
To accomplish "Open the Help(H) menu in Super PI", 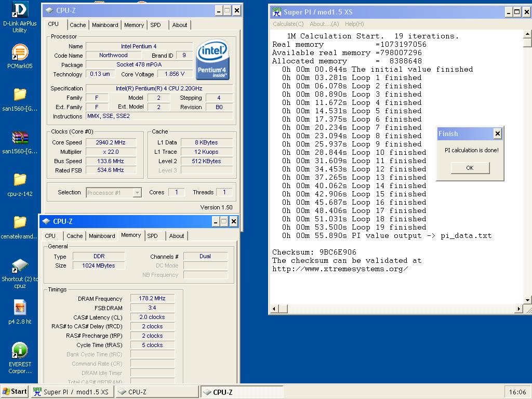I will (x=354, y=24).
